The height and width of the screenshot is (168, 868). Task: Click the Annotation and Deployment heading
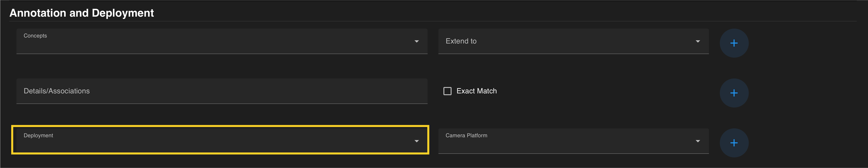(x=81, y=13)
